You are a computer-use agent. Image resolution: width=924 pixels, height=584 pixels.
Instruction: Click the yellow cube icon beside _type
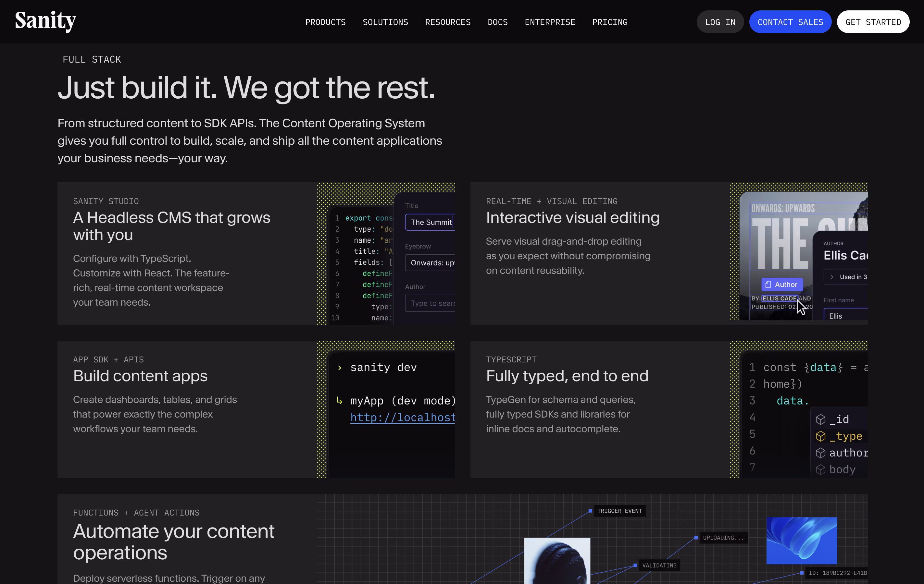pyautogui.click(x=820, y=436)
